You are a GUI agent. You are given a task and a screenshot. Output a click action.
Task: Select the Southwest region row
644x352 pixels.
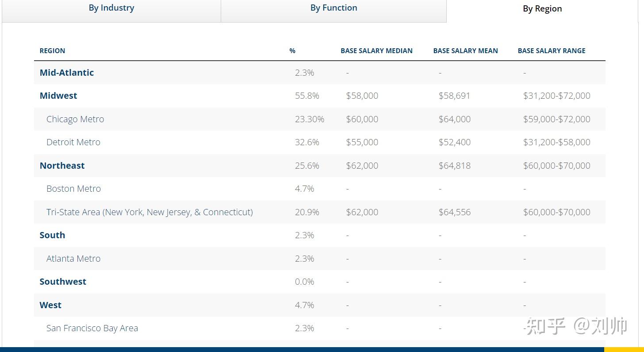coord(320,282)
